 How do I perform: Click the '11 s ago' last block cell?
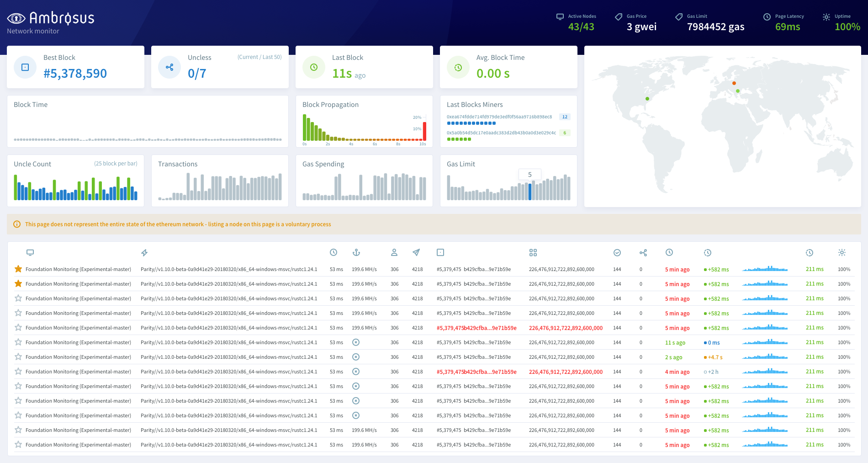pyautogui.click(x=675, y=342)
